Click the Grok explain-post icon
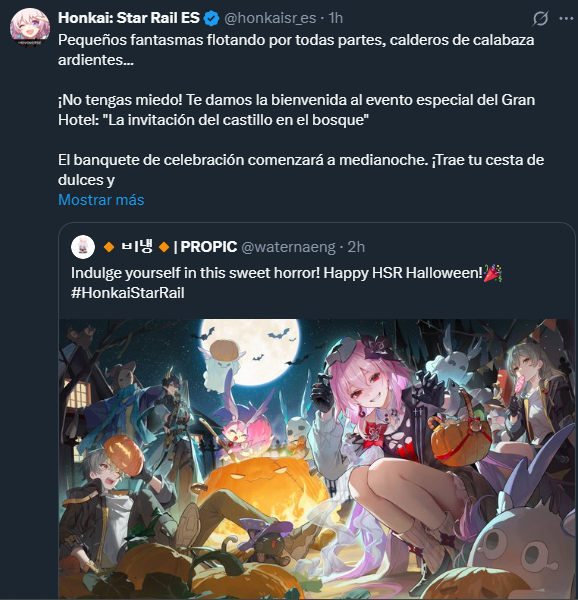 540,18
